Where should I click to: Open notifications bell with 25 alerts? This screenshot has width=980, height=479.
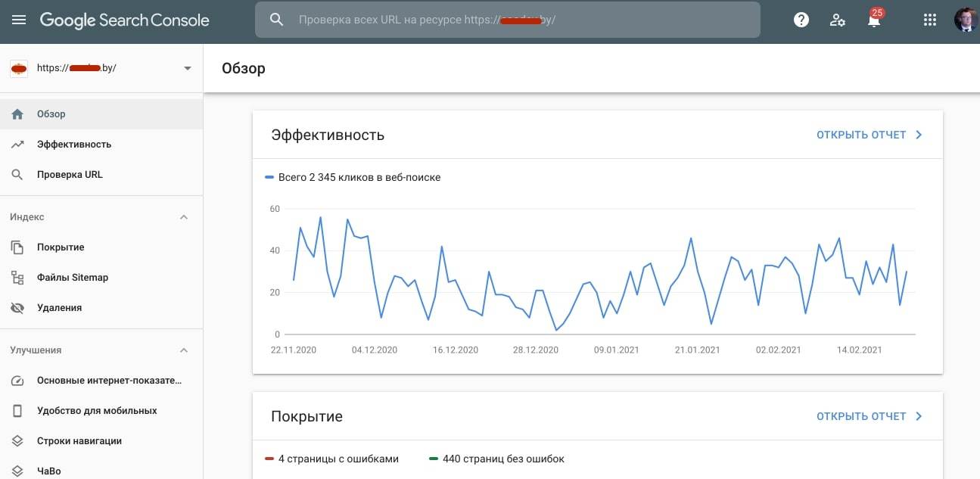coord(874,20)
